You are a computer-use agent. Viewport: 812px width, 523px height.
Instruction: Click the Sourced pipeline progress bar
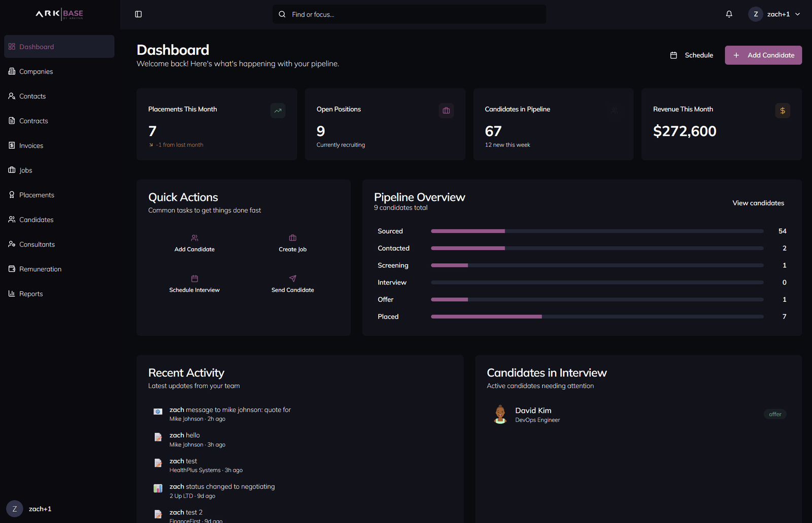[x=597, y=231]
